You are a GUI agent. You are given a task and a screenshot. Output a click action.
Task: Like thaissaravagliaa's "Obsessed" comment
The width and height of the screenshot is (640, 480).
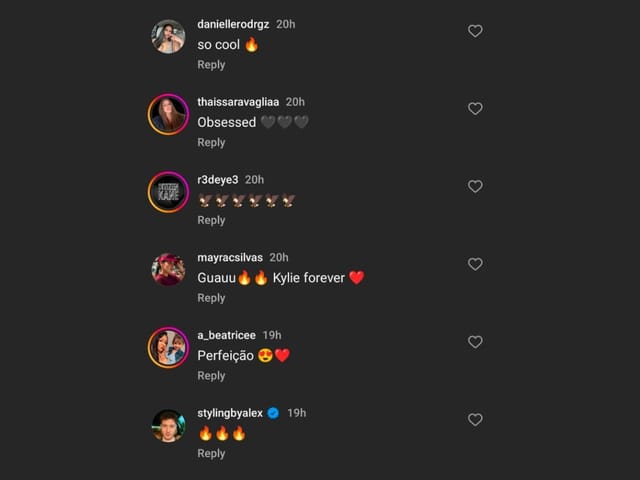475,109
